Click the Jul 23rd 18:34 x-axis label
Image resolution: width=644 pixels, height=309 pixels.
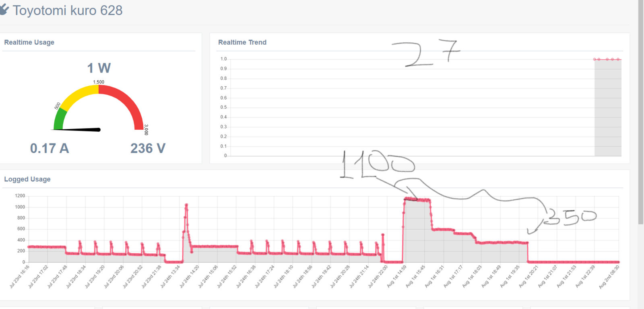click(76, 276)
